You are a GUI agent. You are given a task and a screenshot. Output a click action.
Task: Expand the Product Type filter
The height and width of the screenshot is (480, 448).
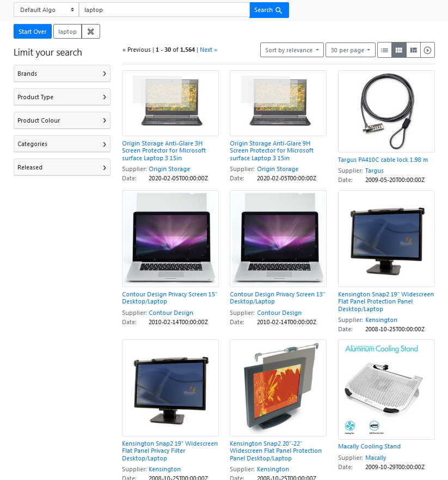(62, 97)
